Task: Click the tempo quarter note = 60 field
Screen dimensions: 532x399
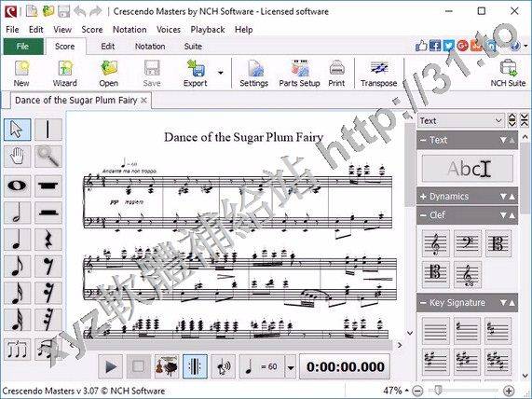Action: (x=262, y=367)
